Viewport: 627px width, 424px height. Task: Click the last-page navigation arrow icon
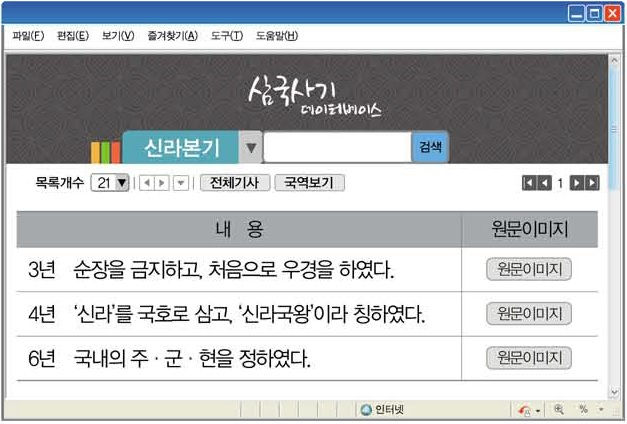(592, 183)
